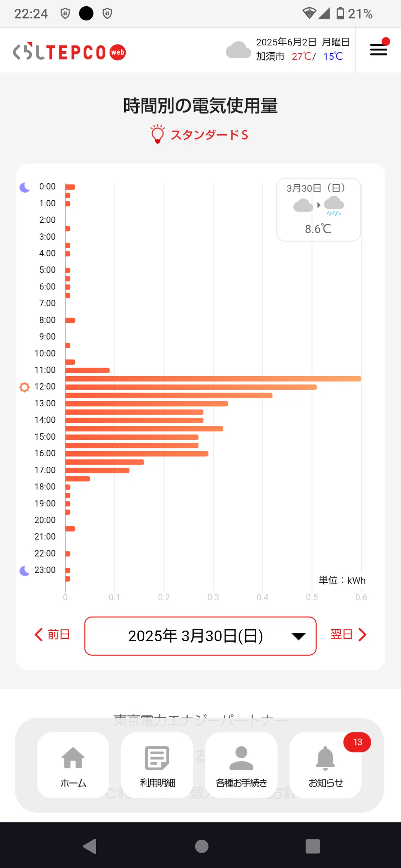The image size is (401, 868).
Task: Tap the notification badge showing 13
Action: 357,742
